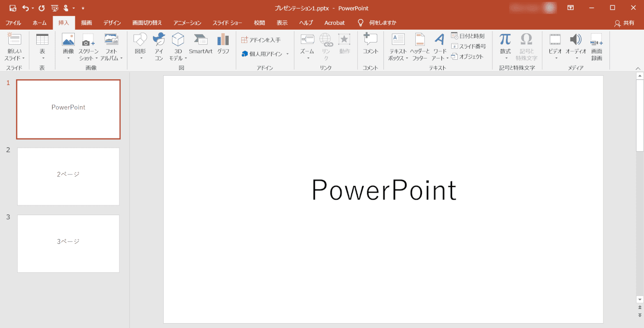The width and height of the screenshot is (644, 328).
Task: Go to previous slide double-arrow button
Action: [x=640, y=307]
